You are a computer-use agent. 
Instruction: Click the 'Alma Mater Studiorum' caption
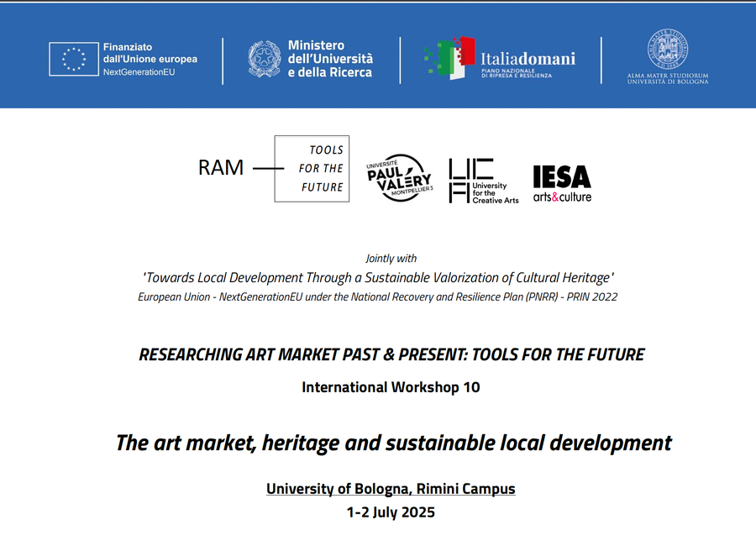point(667,78)
